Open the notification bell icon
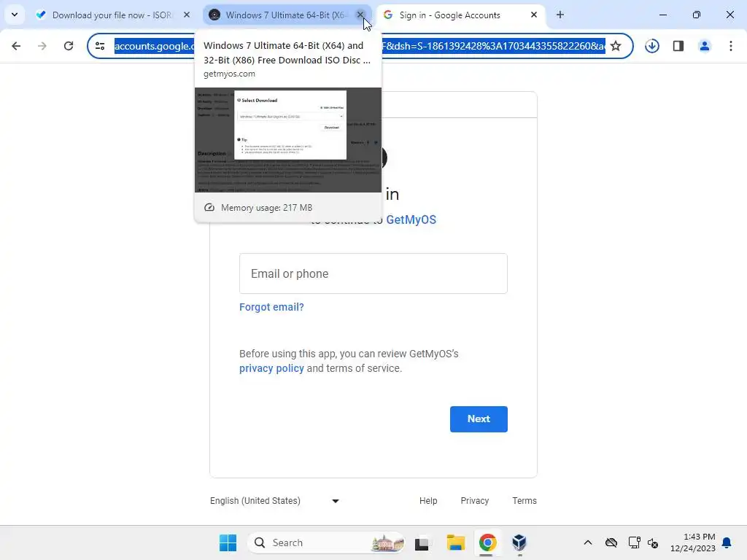The height and width of the screenshot is (560, 747). pos(727,542)
